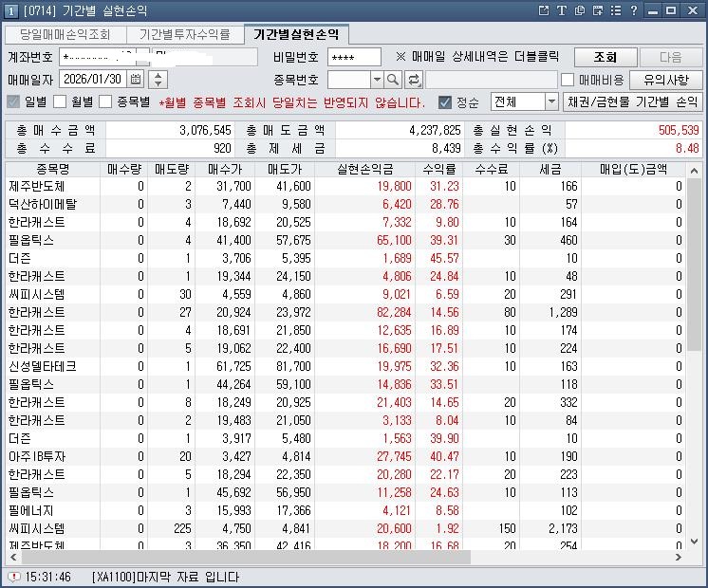
Task: Toggle the 일별 checkbox
Action: [13, 101]
